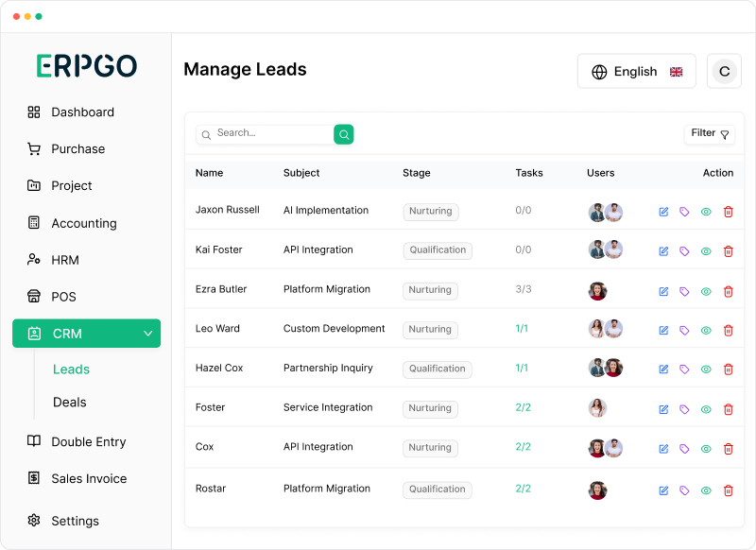Open the Filter options
The height and width of the screenshot is (550, 756).
pos(710,134)
